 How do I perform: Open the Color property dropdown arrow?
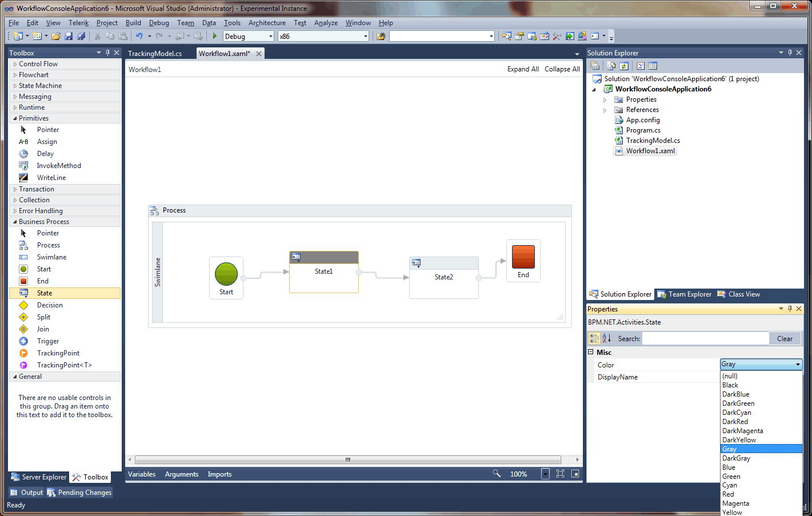(798, 365)
